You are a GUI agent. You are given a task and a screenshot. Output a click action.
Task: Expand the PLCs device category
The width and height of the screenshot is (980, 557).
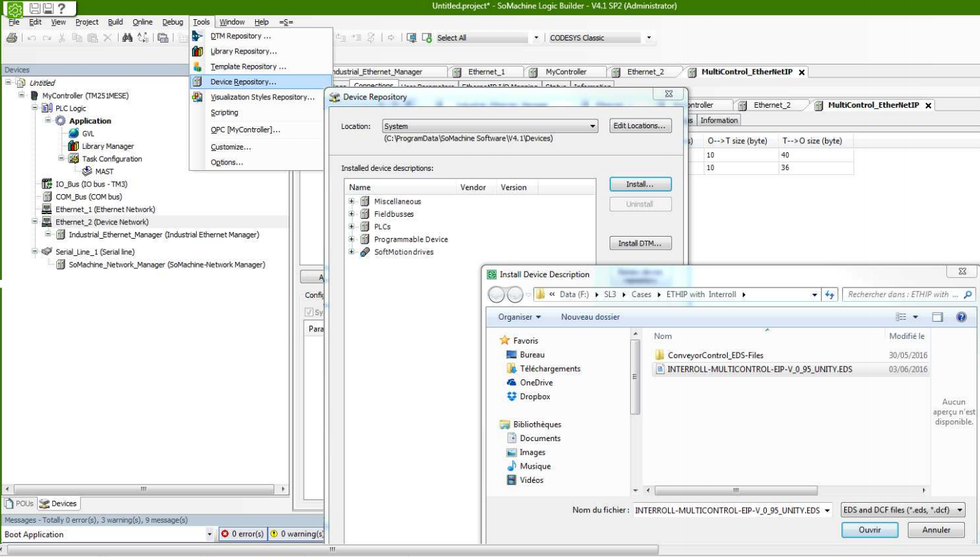click(x=352, y=227)
